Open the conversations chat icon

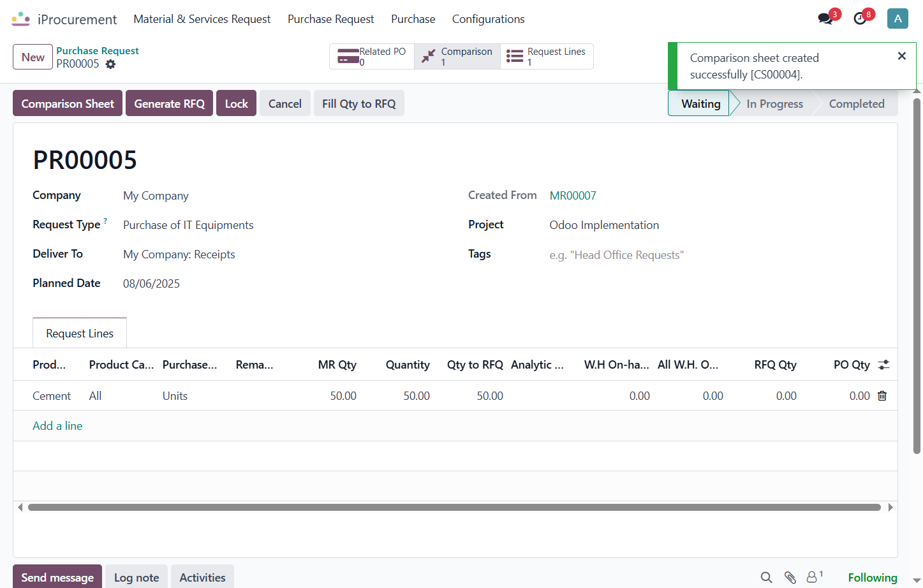pyautogui.click(x=825, y=18)
